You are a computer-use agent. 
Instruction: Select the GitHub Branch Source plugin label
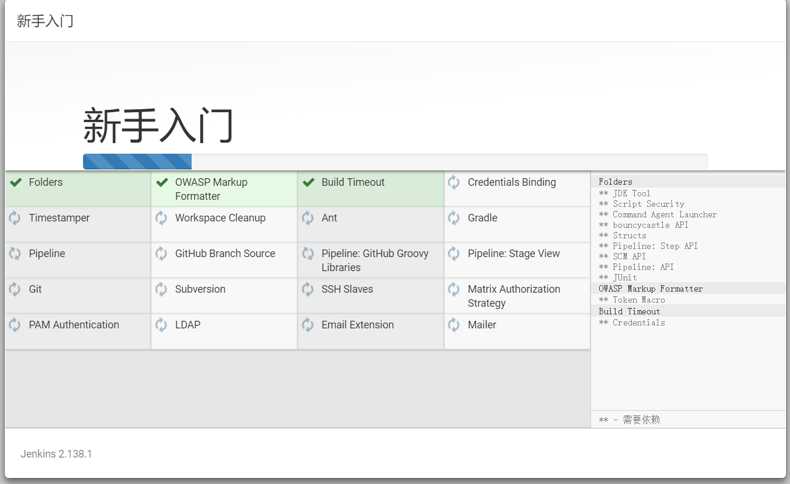(225, 254)
